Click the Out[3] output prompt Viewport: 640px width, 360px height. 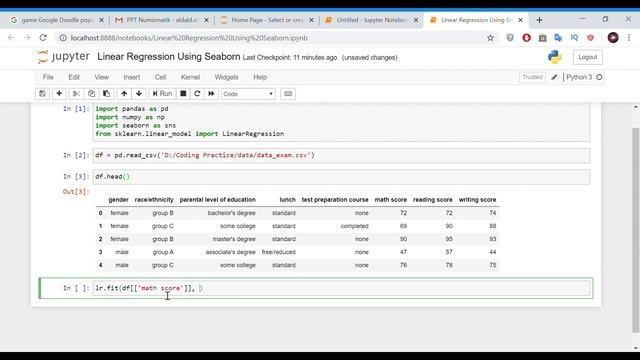(76, 191)
